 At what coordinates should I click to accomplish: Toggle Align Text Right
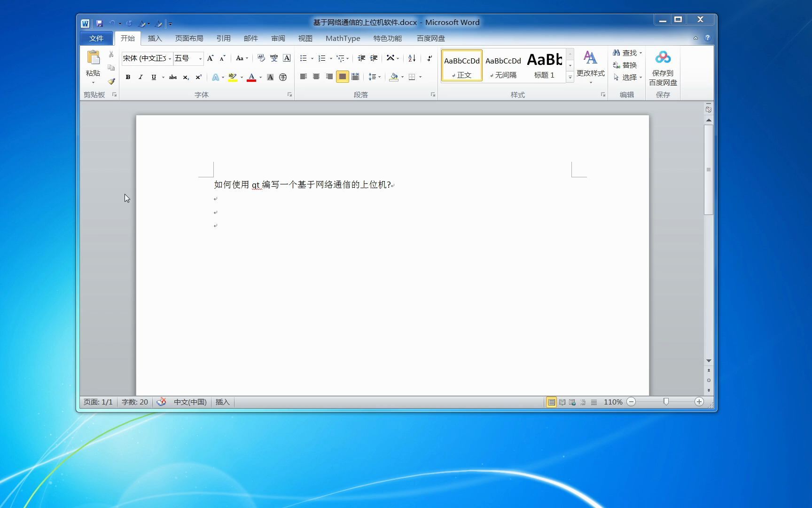point(329,77)
